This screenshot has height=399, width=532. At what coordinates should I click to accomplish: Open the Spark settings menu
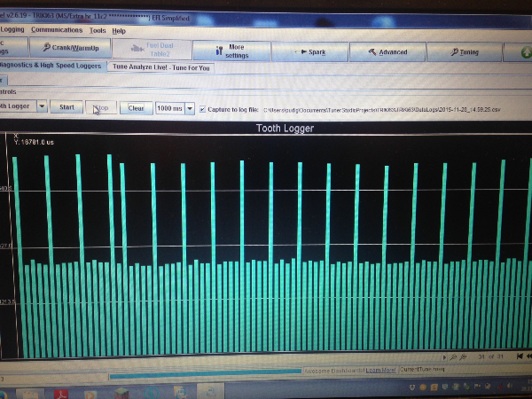tap(310, 52)
